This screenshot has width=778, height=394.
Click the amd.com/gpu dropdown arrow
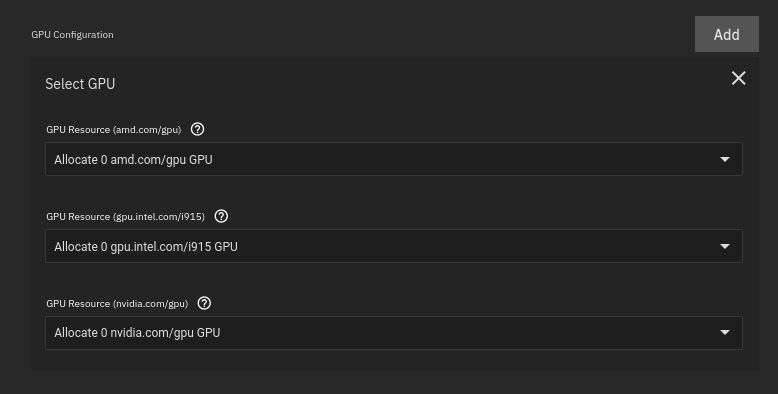pyautogui.click(x=725, y=159)
